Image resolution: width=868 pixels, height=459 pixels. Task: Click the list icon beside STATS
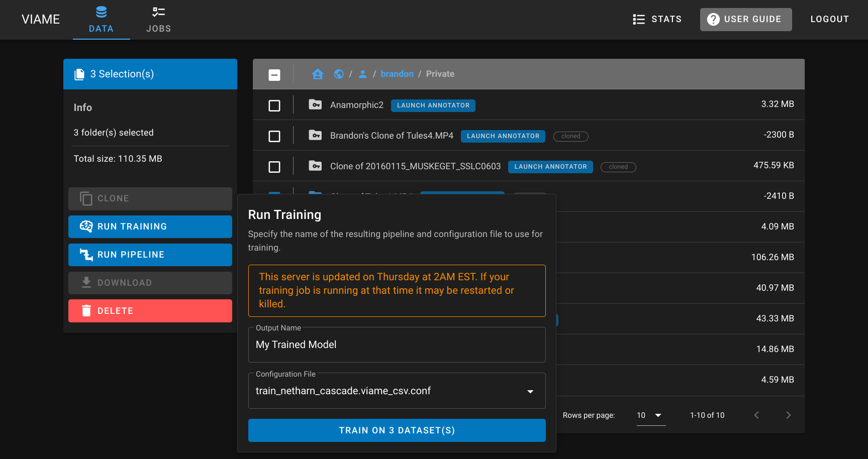point(639,19)
